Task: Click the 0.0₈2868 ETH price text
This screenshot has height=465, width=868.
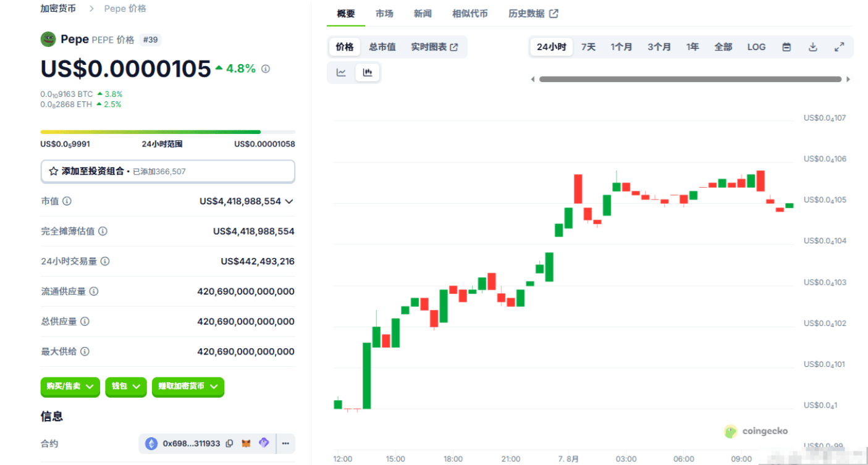Action: click(66, 104)
